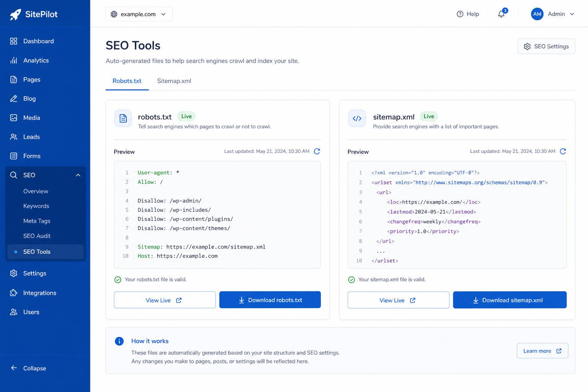Collapse the sidebar with the arrow icon
The height and width of the screenshot is (392, 588).
pyautogui.click(x=14, y=368)
